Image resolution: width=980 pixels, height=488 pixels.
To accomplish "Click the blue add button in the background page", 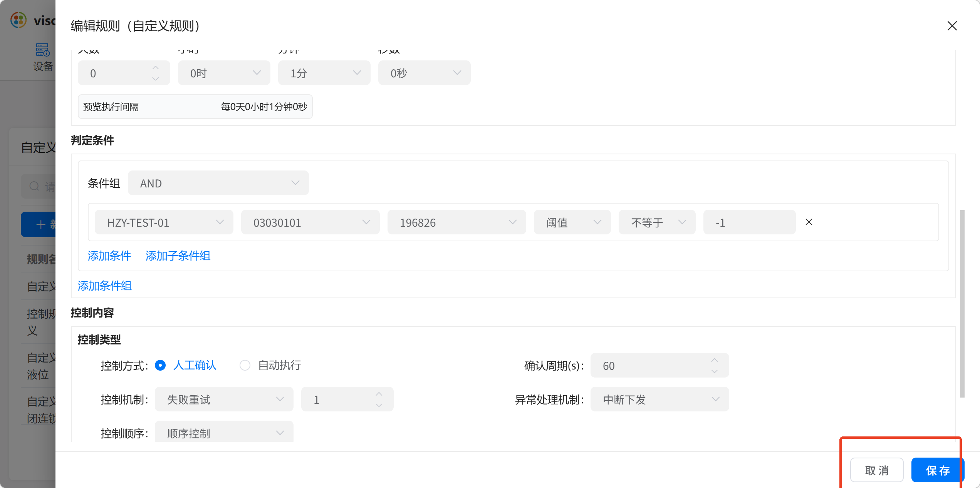I will pyautogui.click(x=39, y=224).
